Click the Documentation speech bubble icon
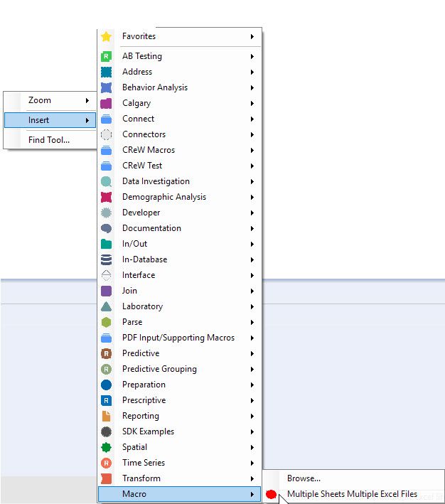The width and height of the screenshot is (445, 504). tap(106, 228)
